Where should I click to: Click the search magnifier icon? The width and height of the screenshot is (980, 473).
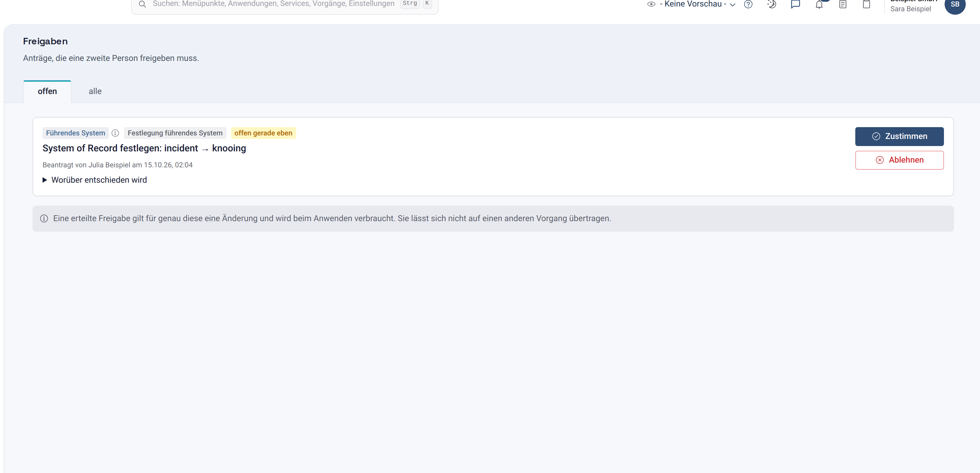pos(142,4)
